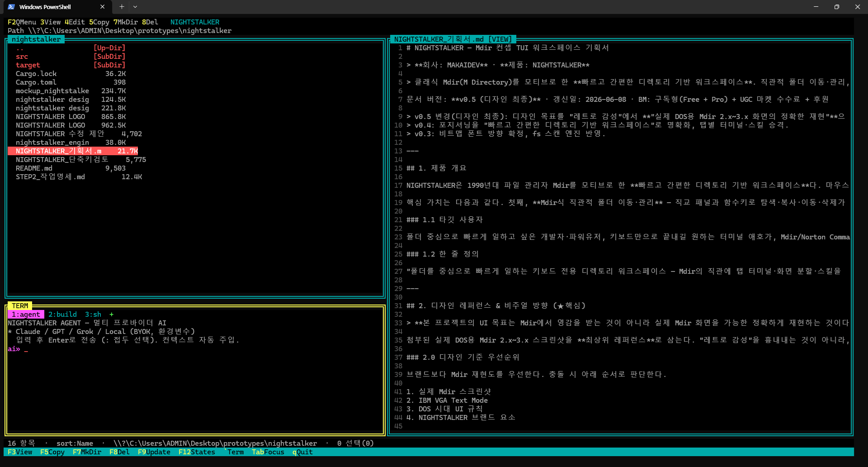Click the NIGHTSTALKER_기획서.md [VIEW] panel title
868x467 pixels.
click(453, 39)
